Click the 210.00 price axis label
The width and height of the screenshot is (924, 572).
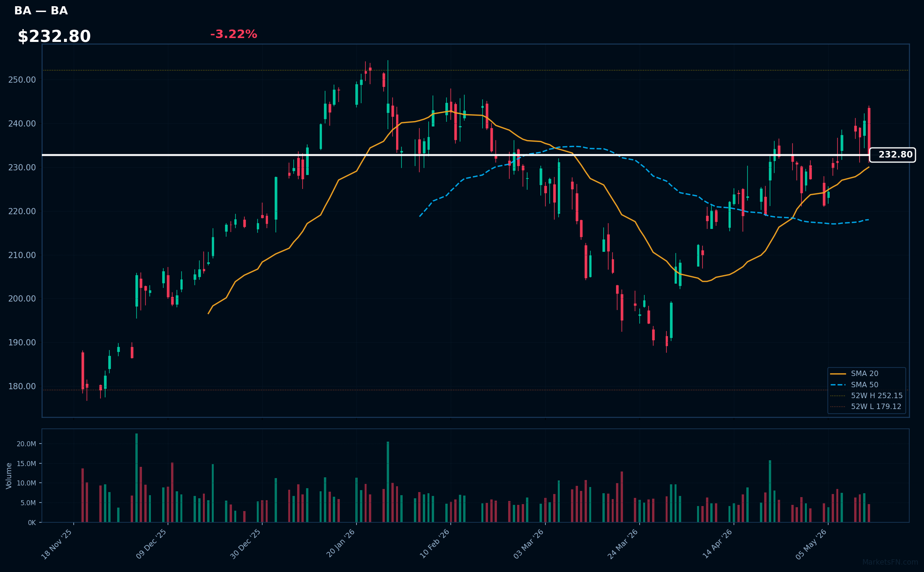coord(22,255)
